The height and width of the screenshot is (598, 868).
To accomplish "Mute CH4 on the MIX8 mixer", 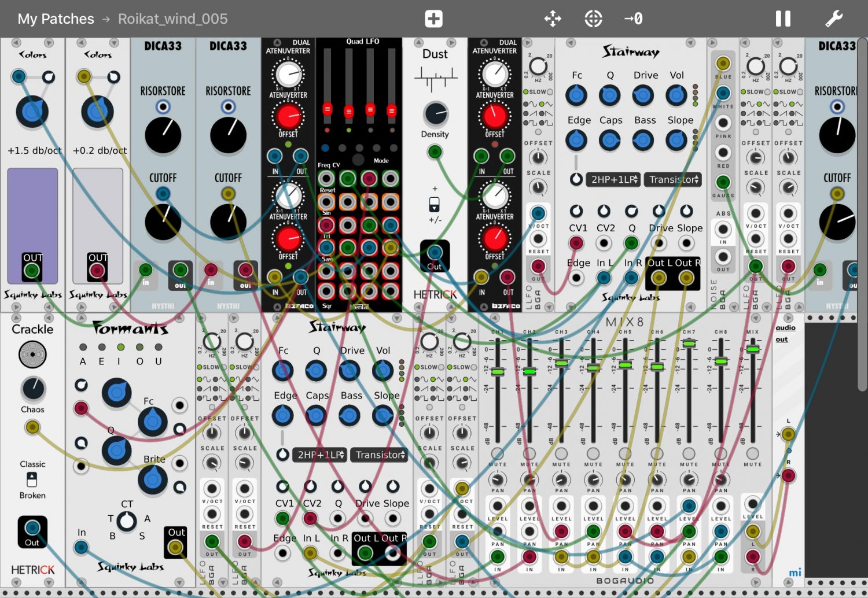I will click(x=593, y=453).
